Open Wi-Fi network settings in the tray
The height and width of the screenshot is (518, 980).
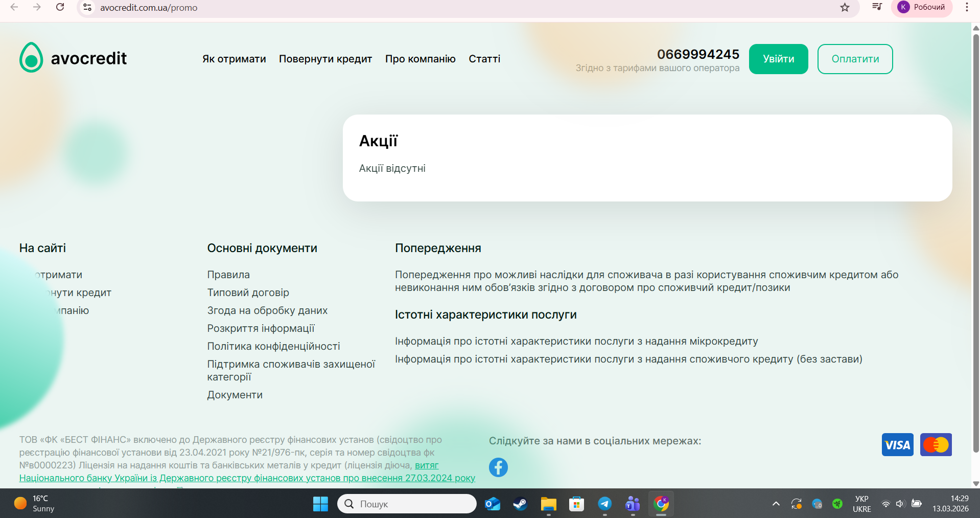[x=885, y=504]
